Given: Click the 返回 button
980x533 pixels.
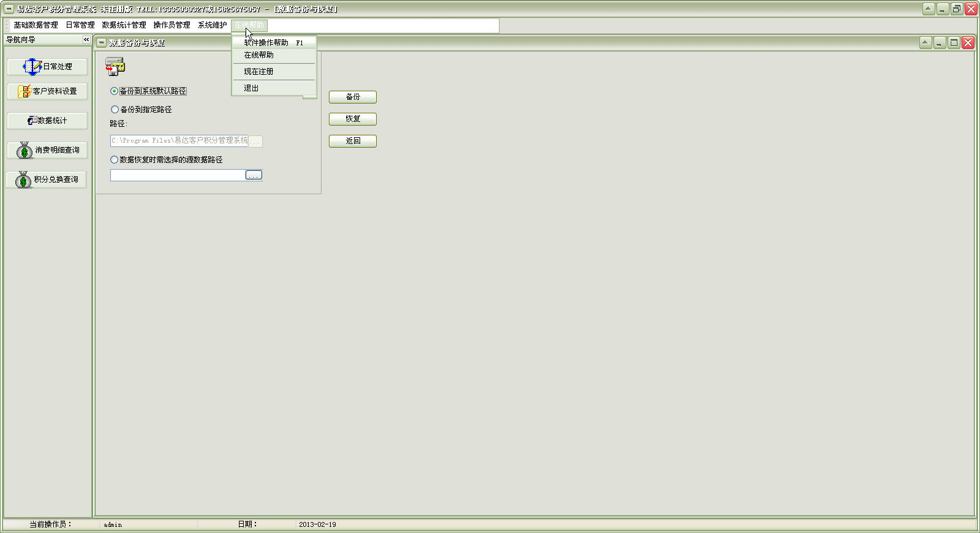Looking at the screenshot, I should coord(353,141).
